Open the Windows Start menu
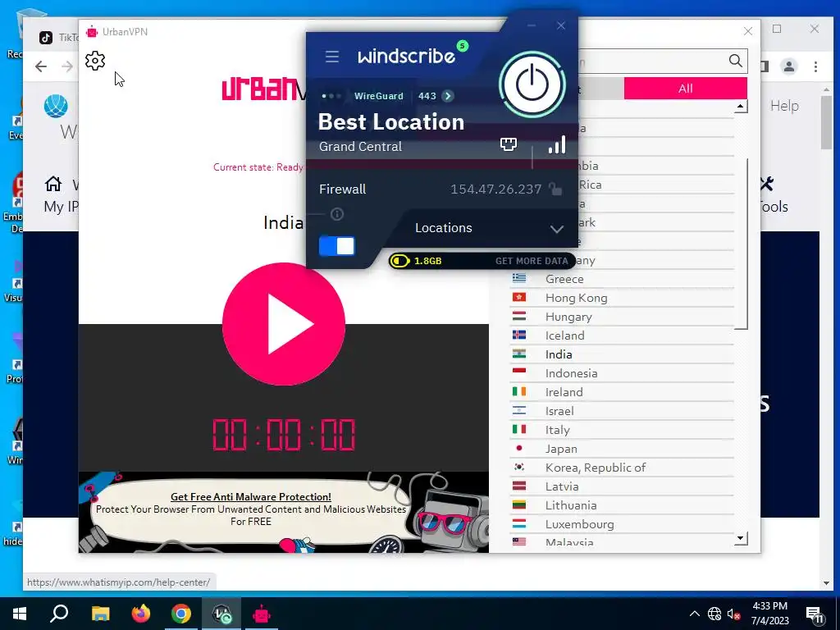The image size is (840, 630). tap(20, 614)
